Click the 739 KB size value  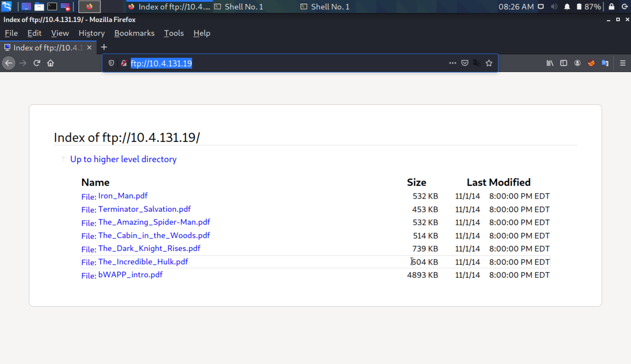[425, 248]
